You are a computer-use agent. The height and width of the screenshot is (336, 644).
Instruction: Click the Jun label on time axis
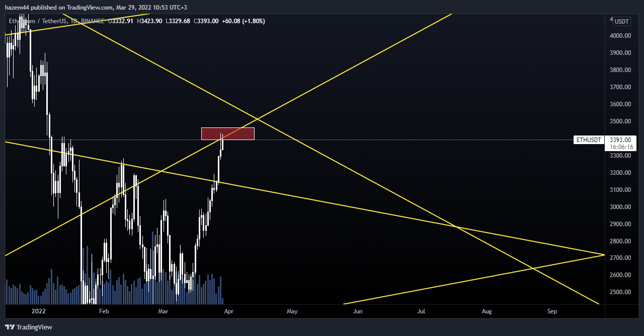pyautogui.click(x=358, y=311)
